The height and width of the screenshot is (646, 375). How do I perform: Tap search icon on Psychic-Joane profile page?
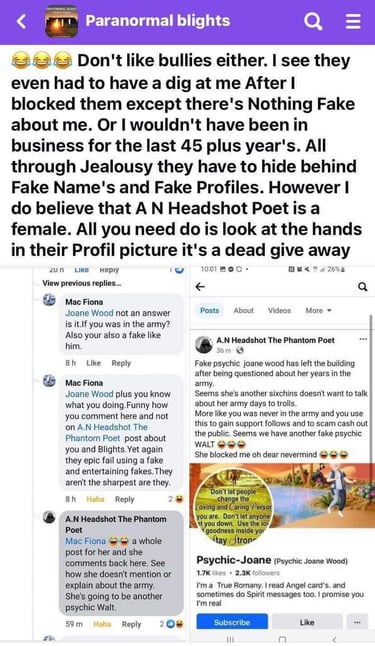(x=363, y=287)
